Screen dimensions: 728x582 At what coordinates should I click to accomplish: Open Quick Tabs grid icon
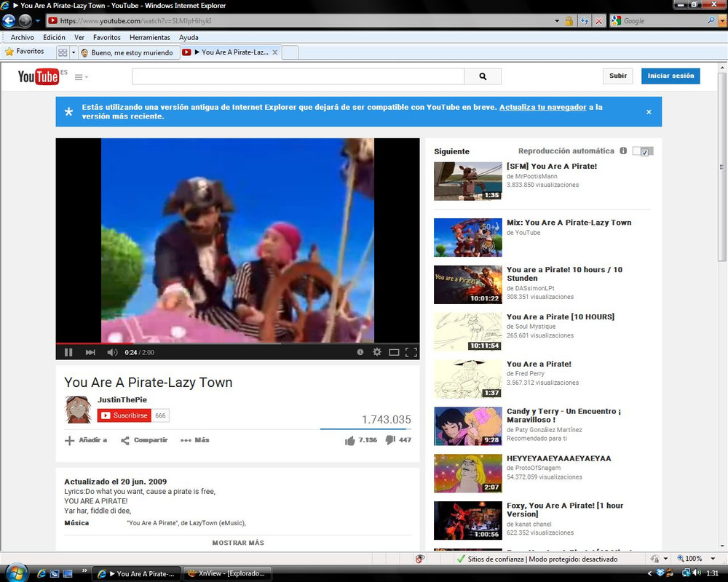coord(63,52)
